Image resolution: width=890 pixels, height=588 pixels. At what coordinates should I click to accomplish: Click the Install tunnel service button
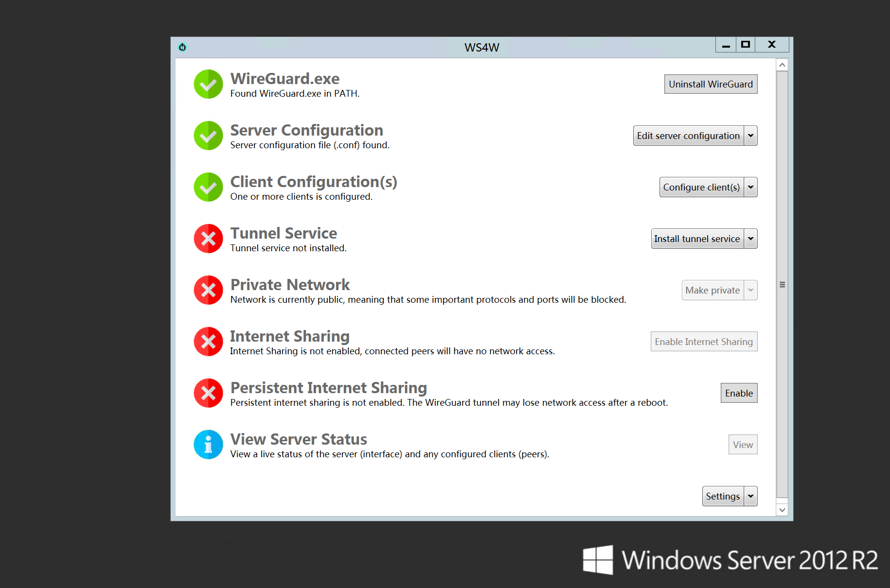click(x=697, y=239)
